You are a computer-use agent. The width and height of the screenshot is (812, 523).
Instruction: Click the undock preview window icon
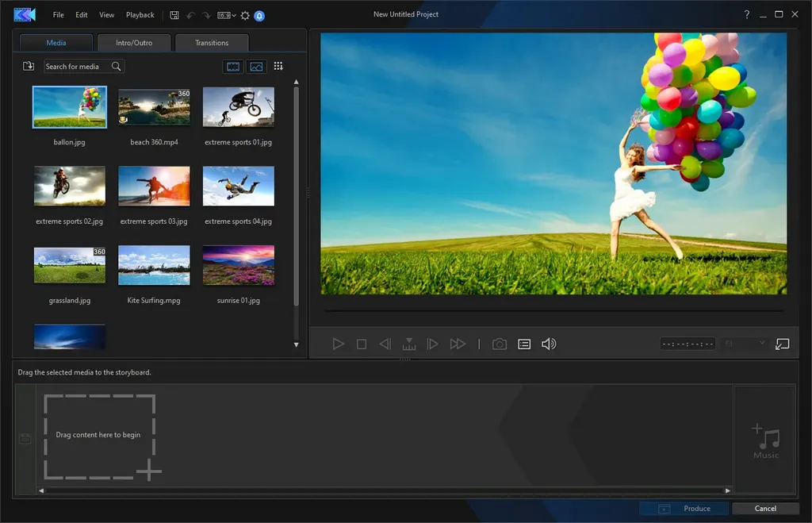[783, 344]
